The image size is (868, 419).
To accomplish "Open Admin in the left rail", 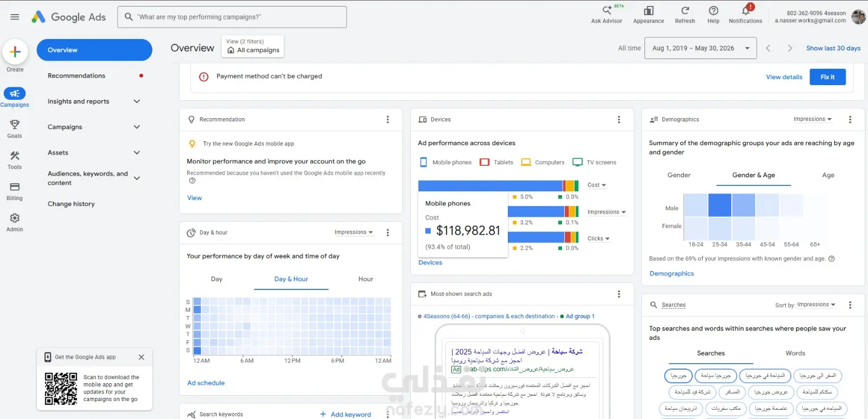I will click(x=15, y=222).
